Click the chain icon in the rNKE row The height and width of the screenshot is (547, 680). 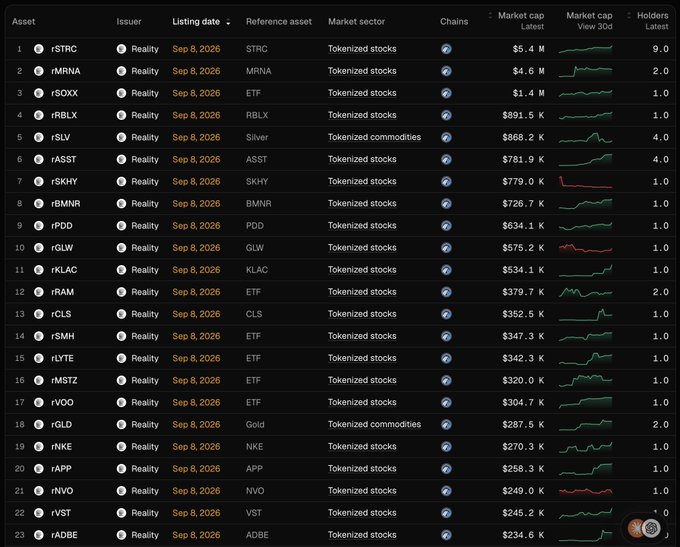click(x=446, y=447)
